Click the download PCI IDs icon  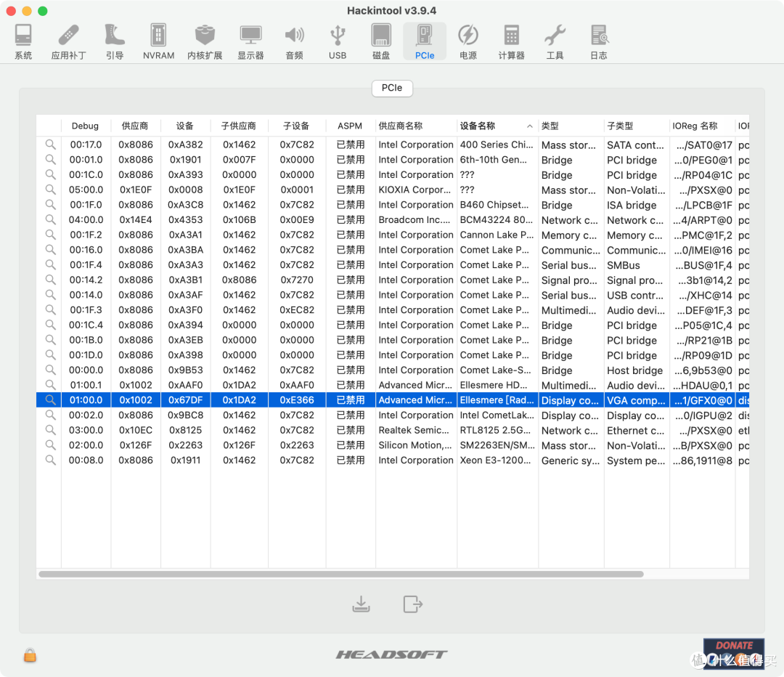[x=361, y=604]
